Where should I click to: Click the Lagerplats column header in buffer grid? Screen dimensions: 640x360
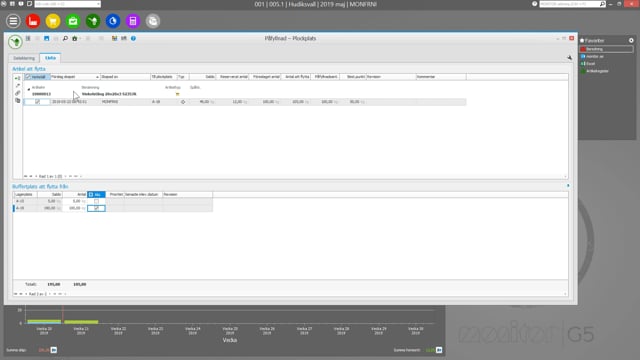(25, 195)
